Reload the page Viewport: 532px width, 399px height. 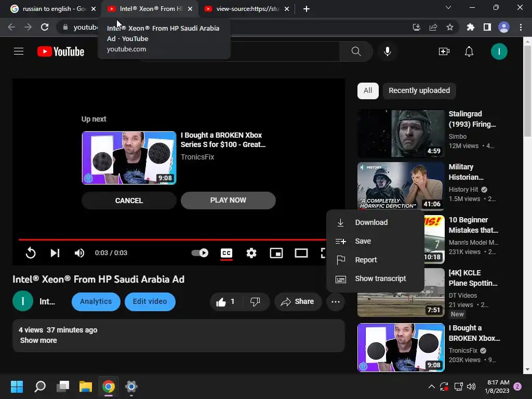pos(45,27)
